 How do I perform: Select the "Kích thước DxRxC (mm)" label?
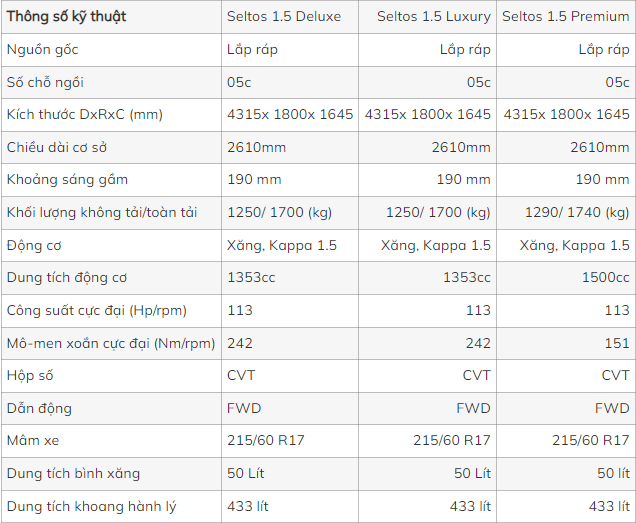(85, 115)
